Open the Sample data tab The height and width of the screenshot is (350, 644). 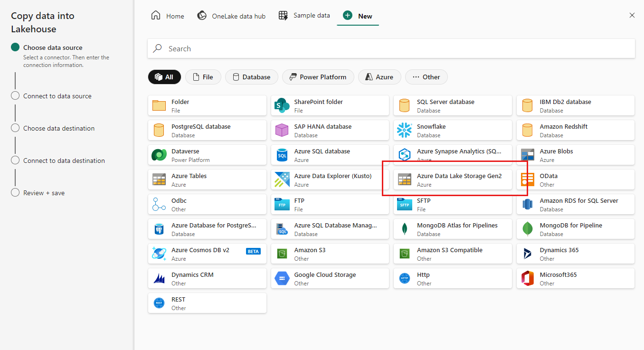[x=304, y=16]
